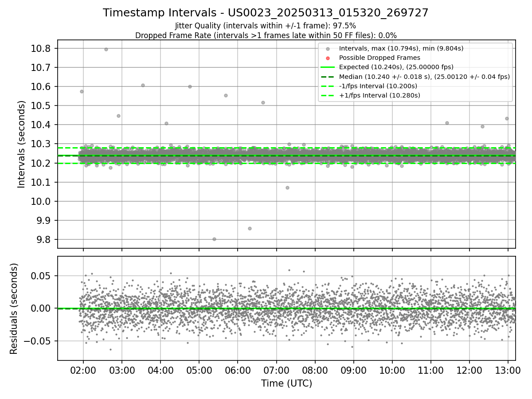Viewport: 532px width, 399px height.
Task: Click the lowest outlier point near 9.8 seconds
Action: point(214,239)
